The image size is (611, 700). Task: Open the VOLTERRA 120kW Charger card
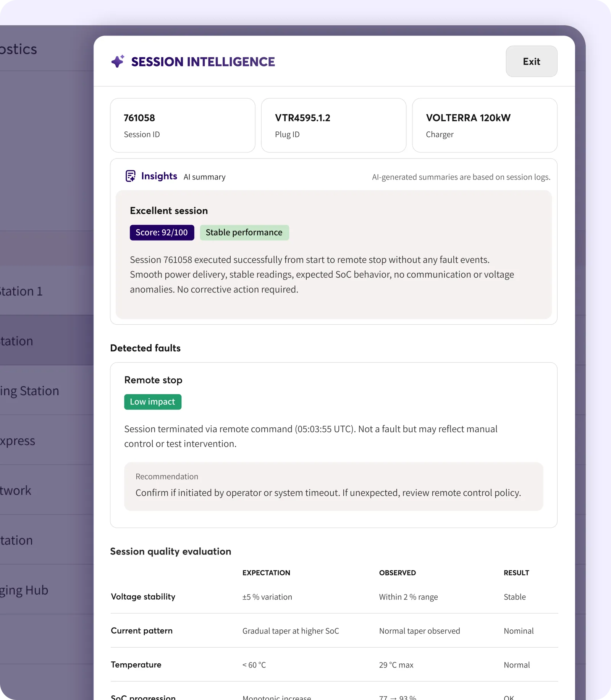pos(484,125)
